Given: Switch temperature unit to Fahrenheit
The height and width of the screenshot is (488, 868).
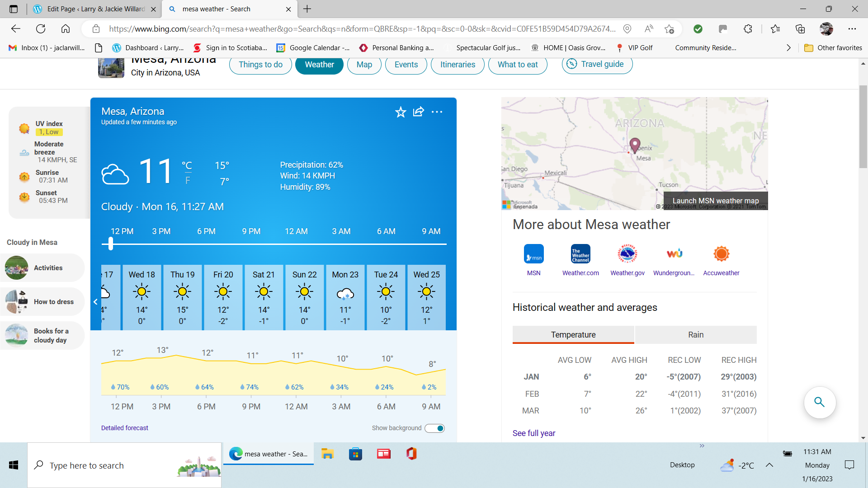Looking at the screenshot, I should 188,181.
